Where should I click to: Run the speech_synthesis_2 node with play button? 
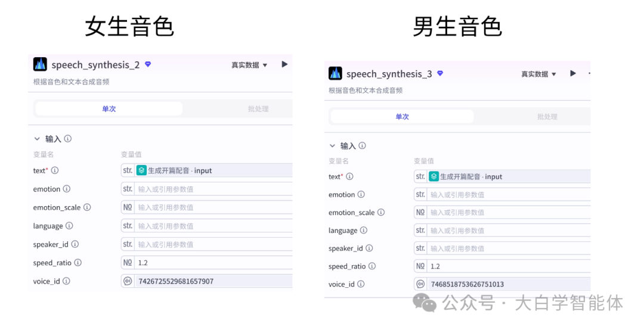(x=284, y=64)
